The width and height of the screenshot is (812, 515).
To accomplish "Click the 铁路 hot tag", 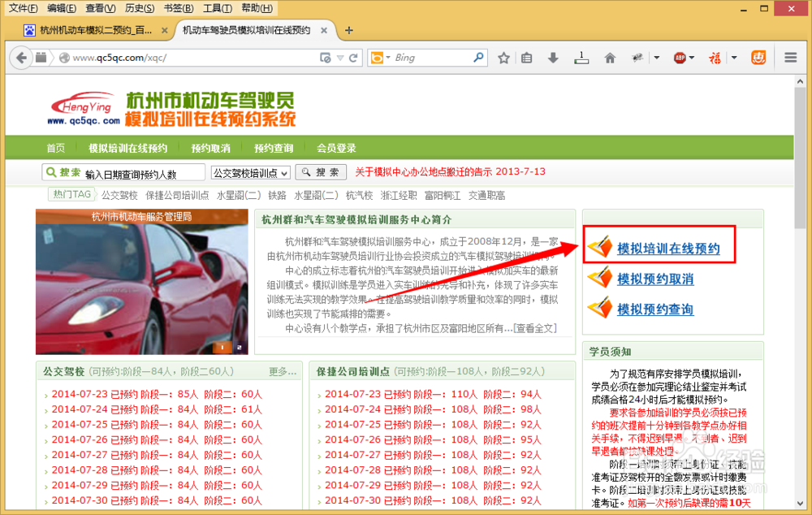I will point(277,195).
